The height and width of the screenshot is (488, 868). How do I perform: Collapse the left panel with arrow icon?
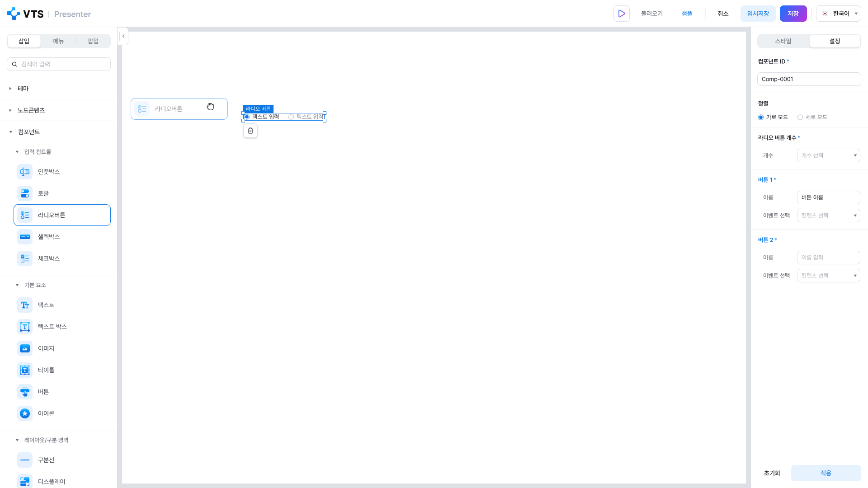[x=123, y=36]
